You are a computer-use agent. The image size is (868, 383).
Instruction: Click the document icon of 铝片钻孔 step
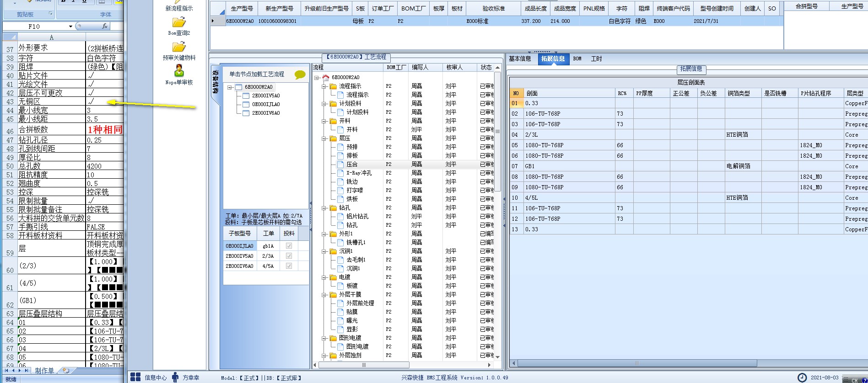(x=340, y=217)
